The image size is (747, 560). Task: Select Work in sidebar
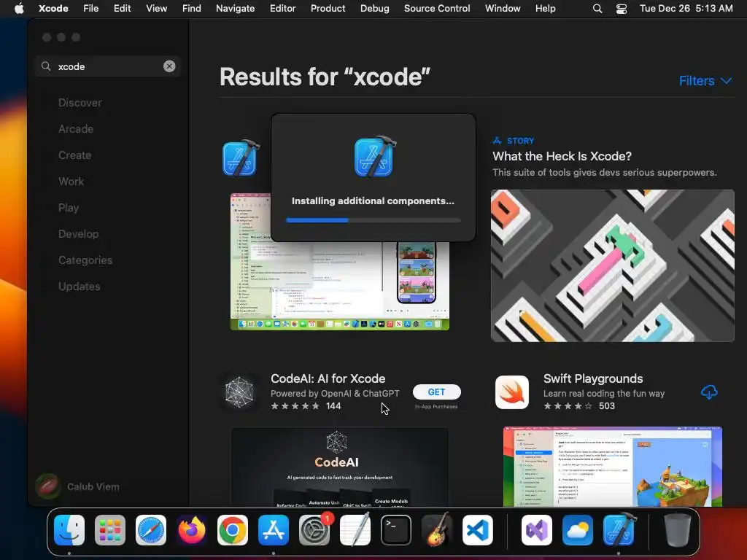click(x=71, y=182)
